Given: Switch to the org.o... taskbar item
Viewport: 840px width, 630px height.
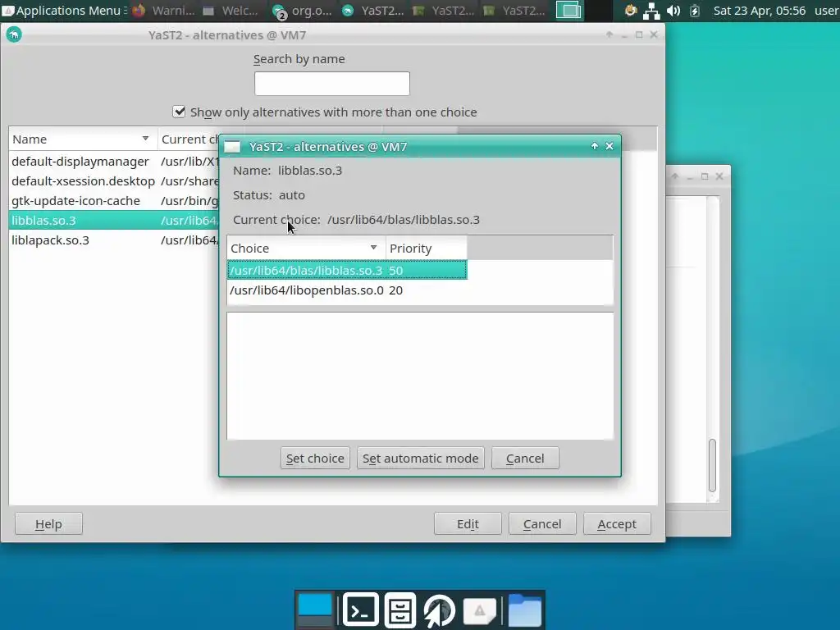Looking at the screenshot, I should (303, 10).
